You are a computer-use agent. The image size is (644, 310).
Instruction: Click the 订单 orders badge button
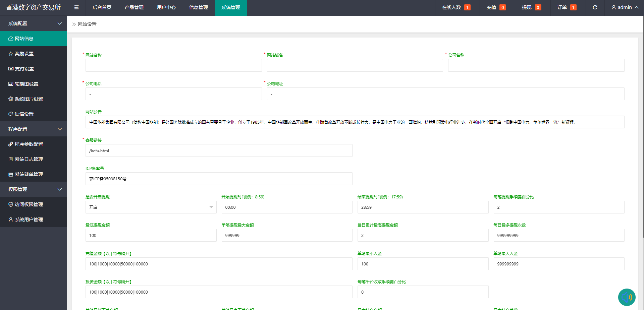pyautogui.click(x=566, y=7)
